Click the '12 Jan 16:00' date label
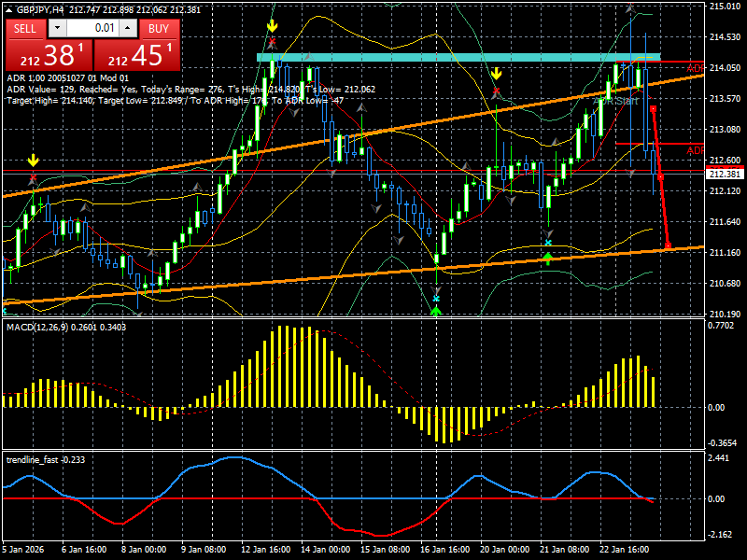 click(266, 549)
